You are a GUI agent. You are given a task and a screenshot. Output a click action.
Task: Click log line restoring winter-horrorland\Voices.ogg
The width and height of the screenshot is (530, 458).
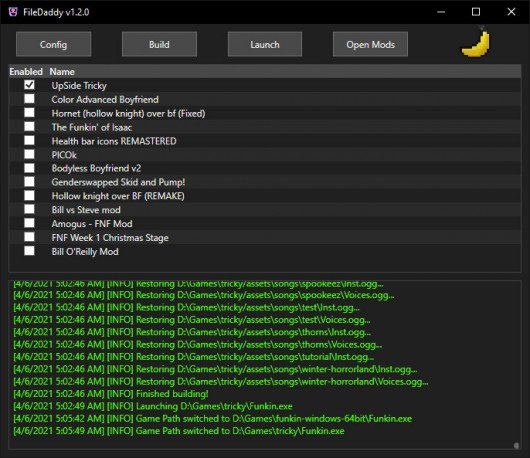221,382
